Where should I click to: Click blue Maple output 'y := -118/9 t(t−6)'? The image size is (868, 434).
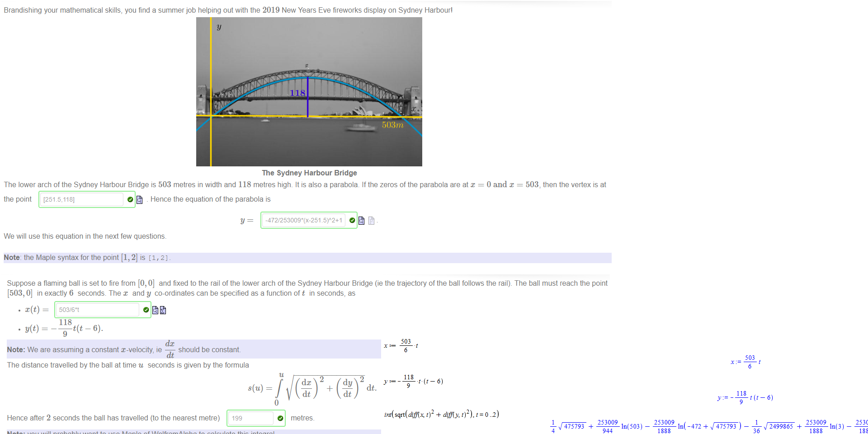(745, 397)
